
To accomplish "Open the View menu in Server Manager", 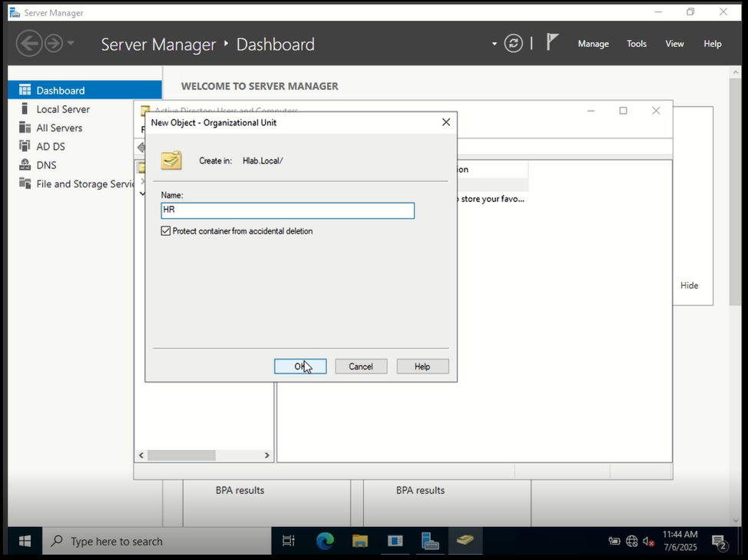I will click(674, 44).
